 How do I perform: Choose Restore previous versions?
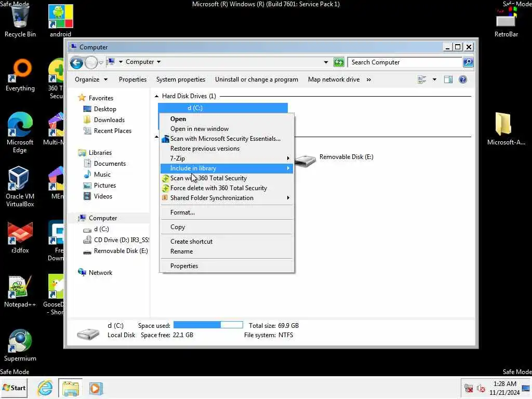(x=227, y=149)
